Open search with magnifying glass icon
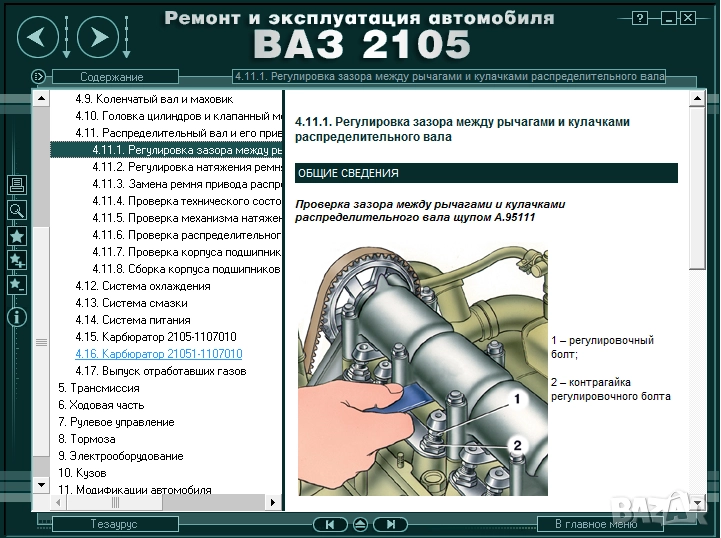Screen dimensions: 721x538 pos(16,210)
